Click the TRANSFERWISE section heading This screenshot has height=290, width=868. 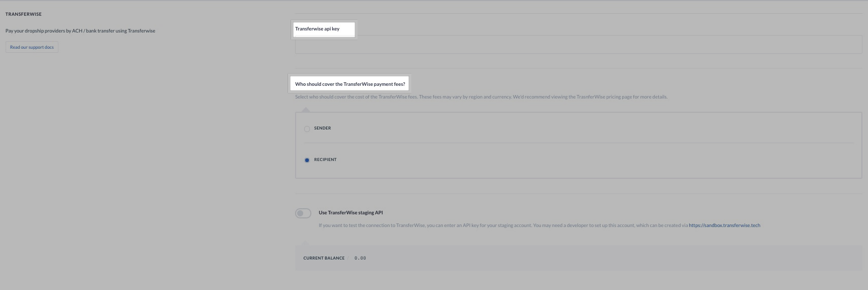point(23,14)
